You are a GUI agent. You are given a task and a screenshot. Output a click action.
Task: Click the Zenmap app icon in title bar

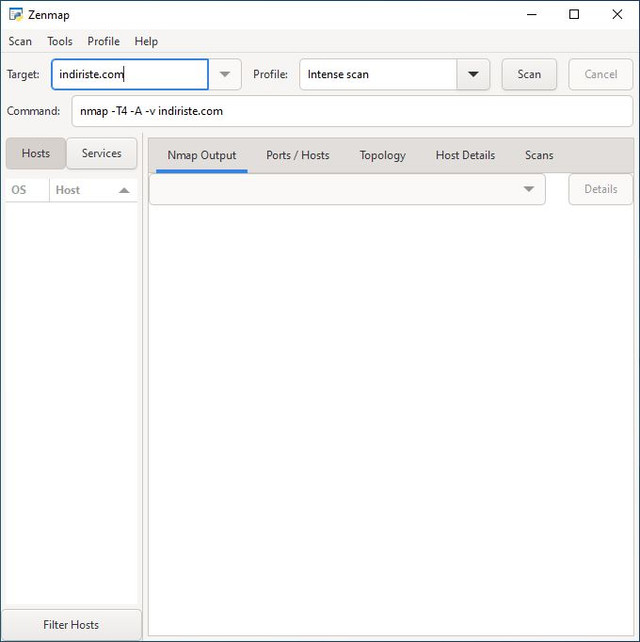click(x=16, y=15)
